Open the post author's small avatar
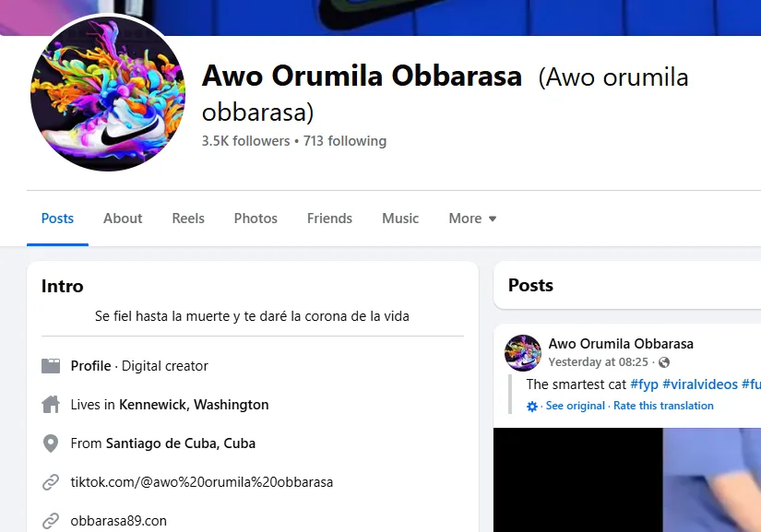 tap(523, 352)
